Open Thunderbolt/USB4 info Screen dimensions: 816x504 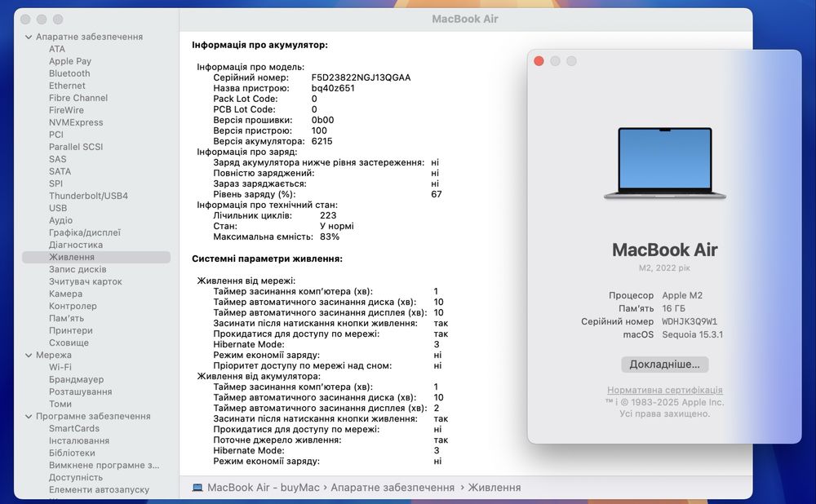88,196
